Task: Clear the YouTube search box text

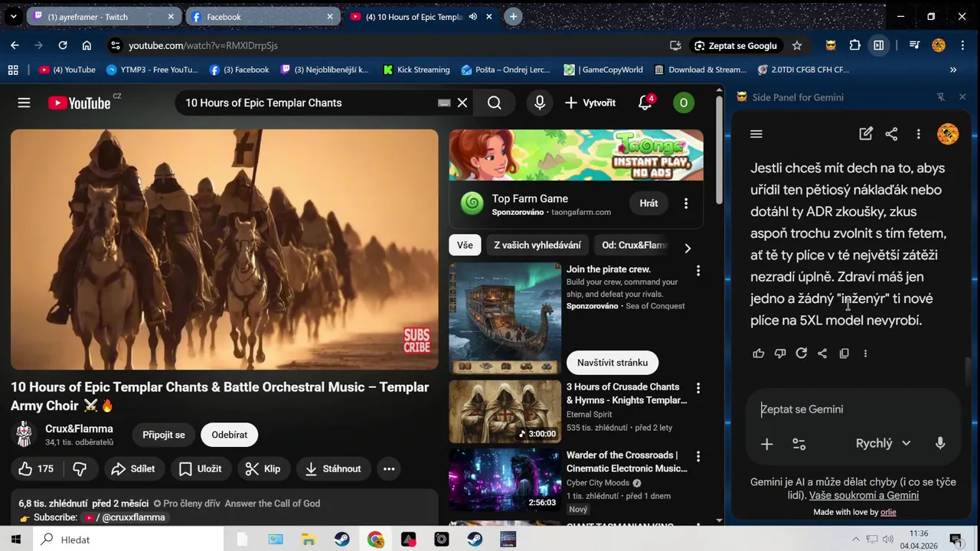Action: click(462, 103)
